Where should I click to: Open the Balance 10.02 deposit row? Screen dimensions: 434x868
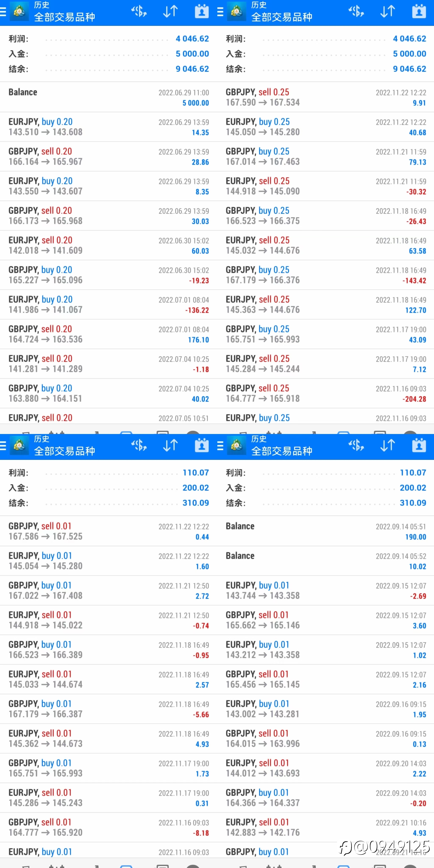click(325, 561)
